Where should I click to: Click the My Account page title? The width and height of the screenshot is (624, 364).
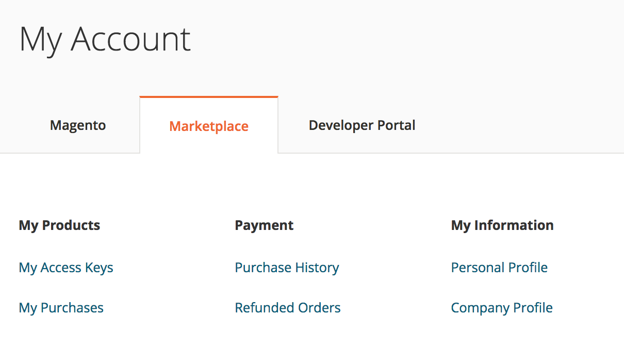coord(105,39)
